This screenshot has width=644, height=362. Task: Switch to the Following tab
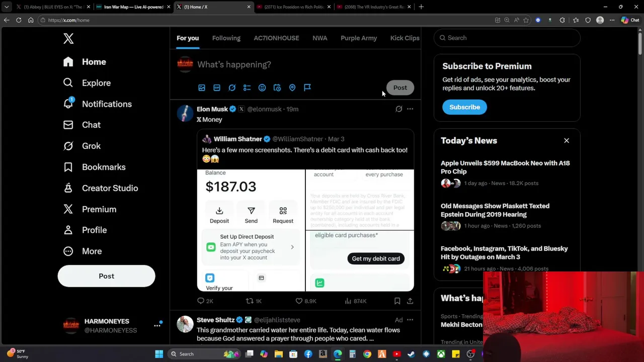[x=226, y=38]
